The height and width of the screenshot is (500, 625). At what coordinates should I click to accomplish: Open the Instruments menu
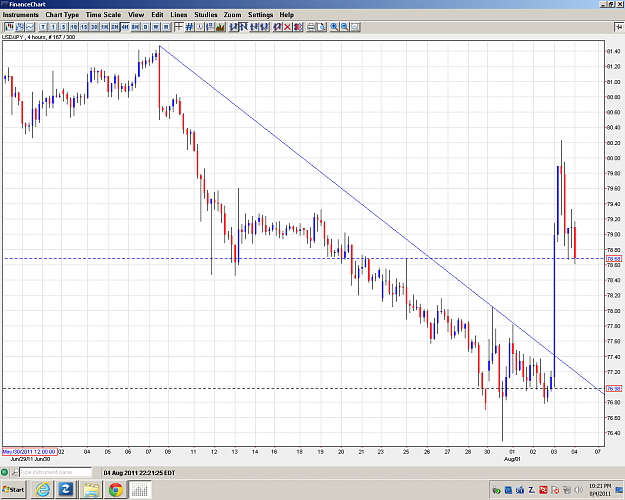21,15
